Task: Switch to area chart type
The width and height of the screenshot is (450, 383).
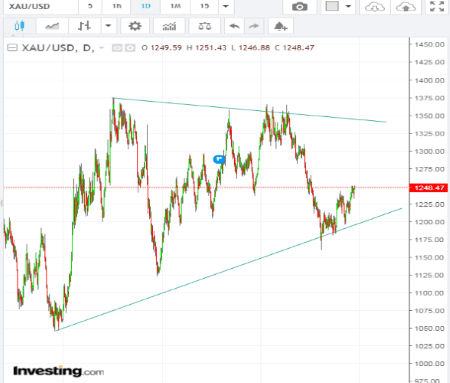Action: tap(52, 26)
